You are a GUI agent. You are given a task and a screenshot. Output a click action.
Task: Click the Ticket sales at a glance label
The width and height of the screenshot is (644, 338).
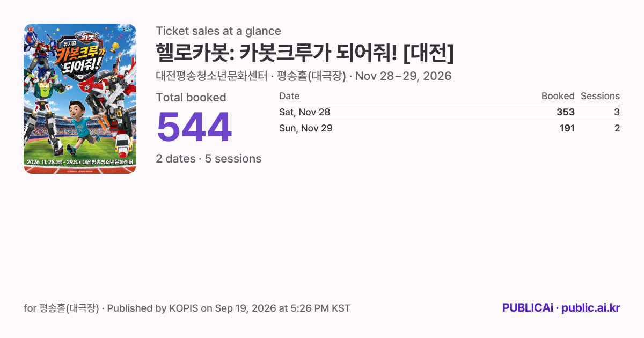pos(218,31)
